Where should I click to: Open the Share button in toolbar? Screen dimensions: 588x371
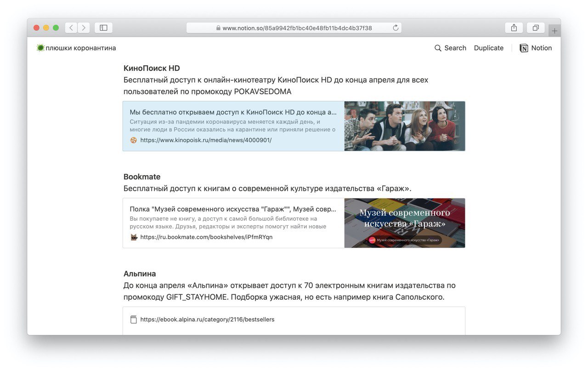514,28
